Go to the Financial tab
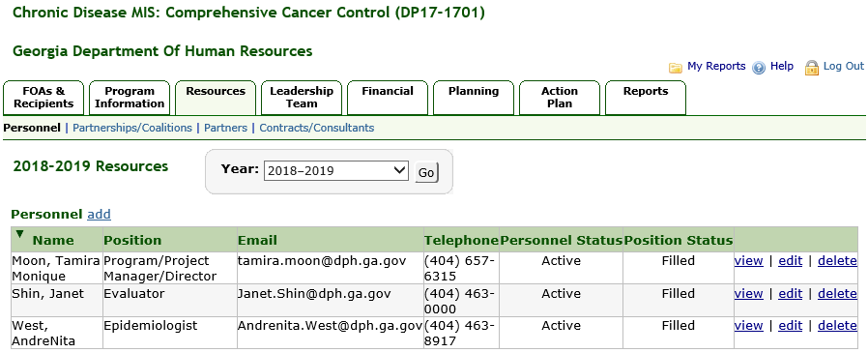Viewport: 868px width, 353px height. pos(388,98)
